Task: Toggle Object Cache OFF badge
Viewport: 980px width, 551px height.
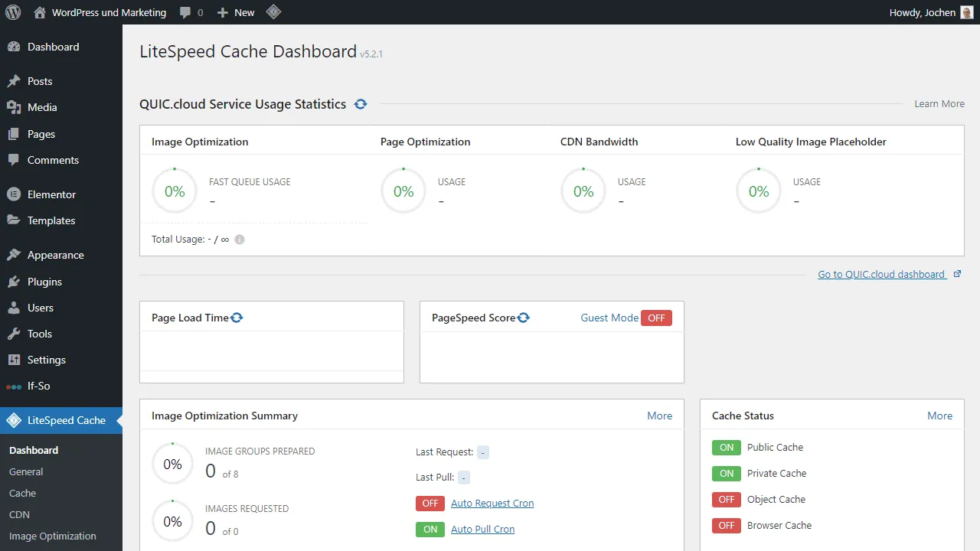Action: tap(727, 499)
